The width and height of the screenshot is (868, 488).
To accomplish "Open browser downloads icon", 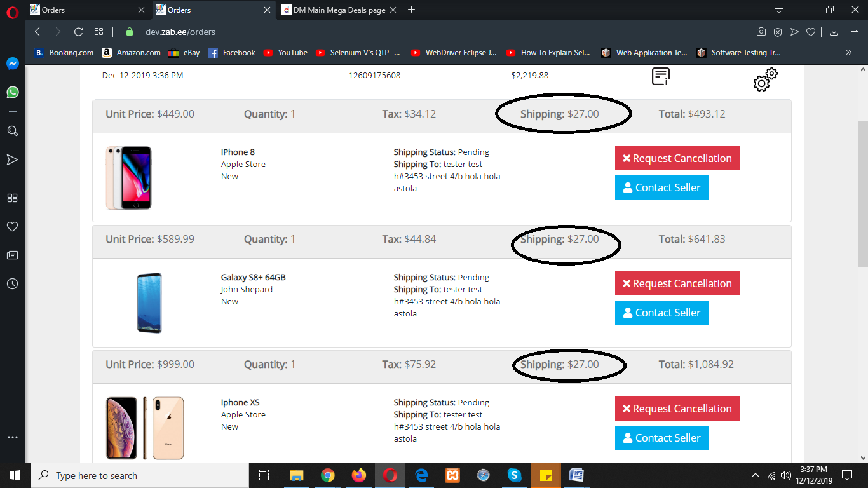I will tap(834, 32).
